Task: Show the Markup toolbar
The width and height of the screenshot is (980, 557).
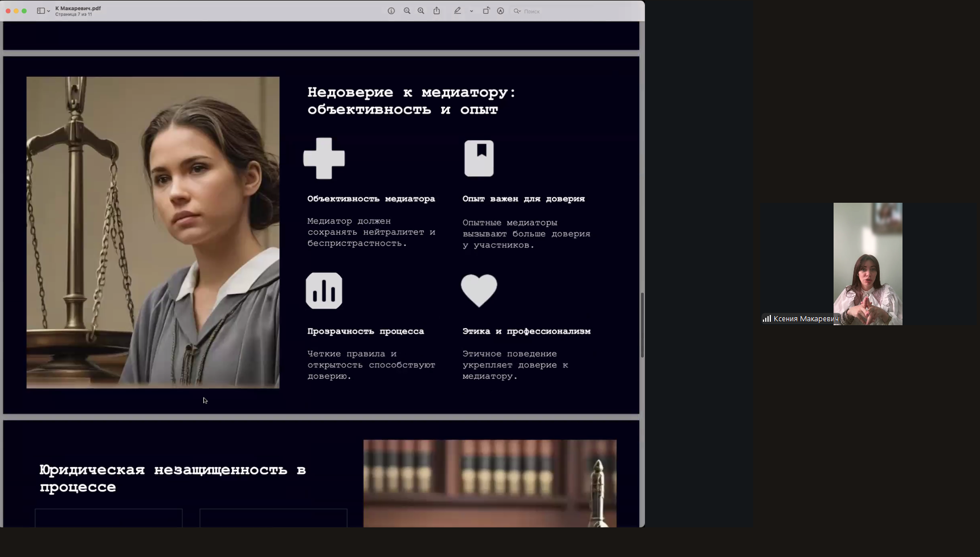Action: click(x=500, y=11)
